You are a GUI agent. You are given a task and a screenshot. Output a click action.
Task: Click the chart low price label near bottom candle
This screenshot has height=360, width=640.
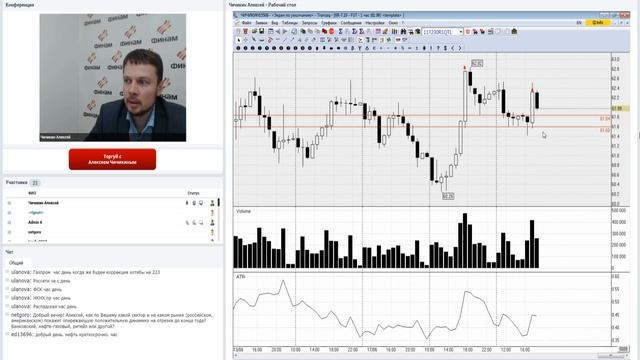pos(448,196)
